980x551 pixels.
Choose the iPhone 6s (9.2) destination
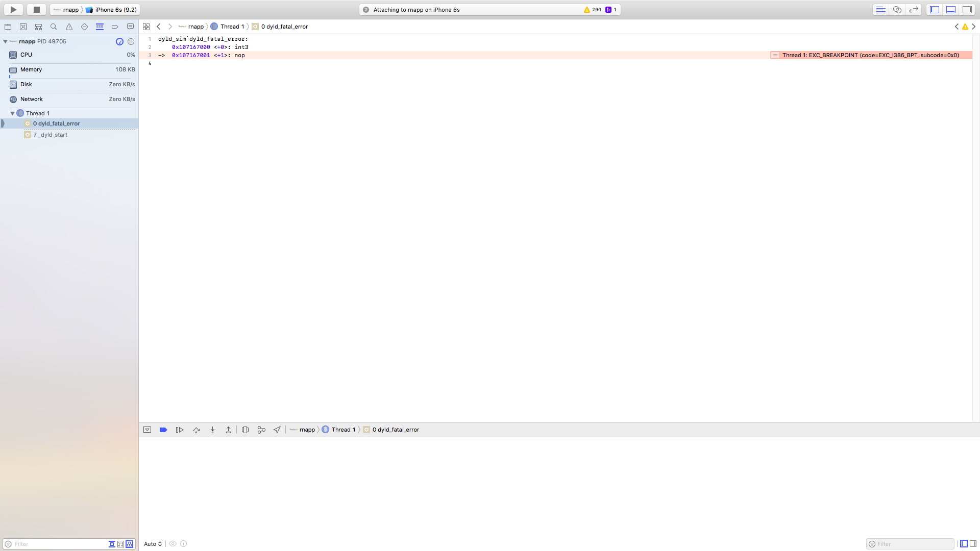[111, 10]
